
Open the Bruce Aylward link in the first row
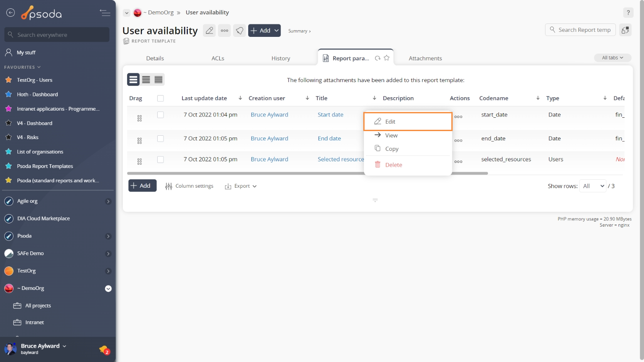coord(269,115)
